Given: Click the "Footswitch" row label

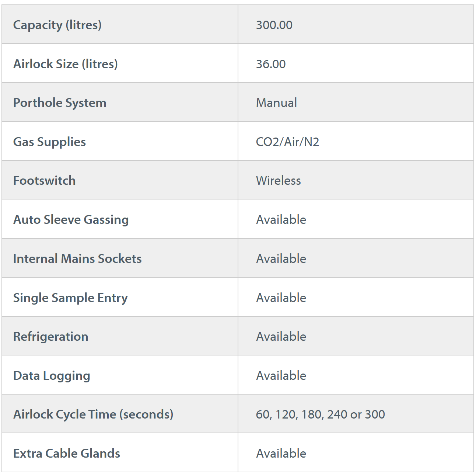Looking at the screenshot, I should pyautogui.click(x=44, y=181).
